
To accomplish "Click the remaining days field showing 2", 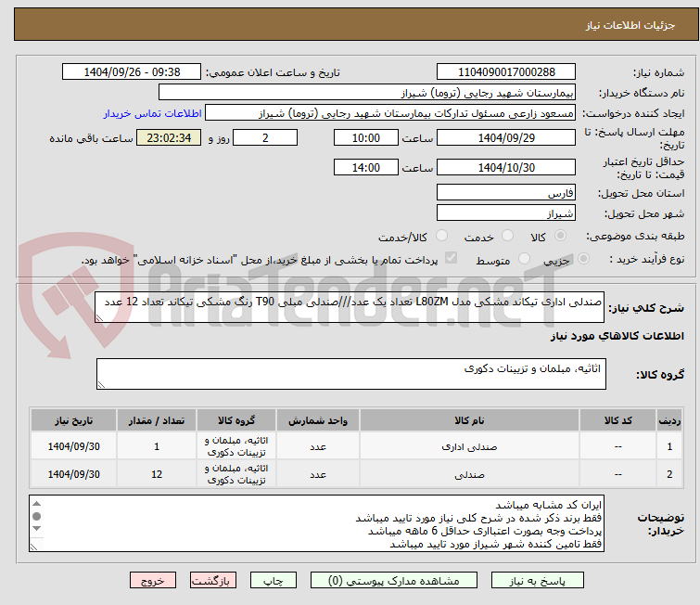I will pyautogui.click(x=265, y=137).
